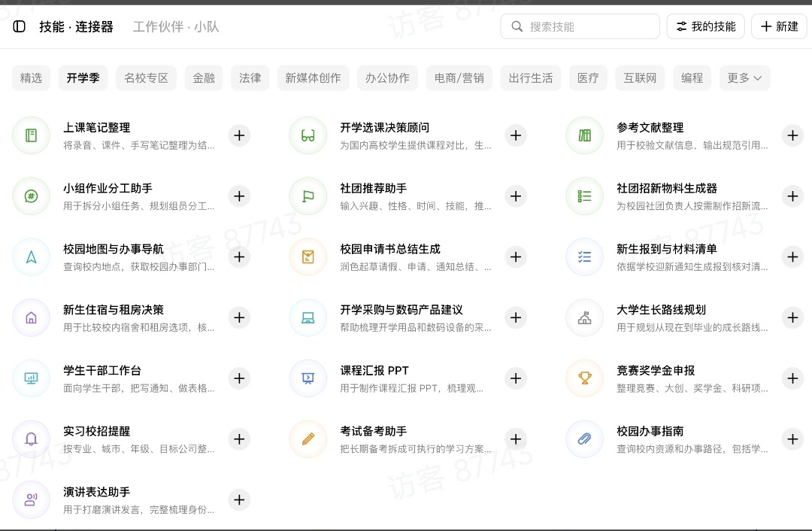
Task: Toggle the sidebar panel icon
Action: pos(19,26)
